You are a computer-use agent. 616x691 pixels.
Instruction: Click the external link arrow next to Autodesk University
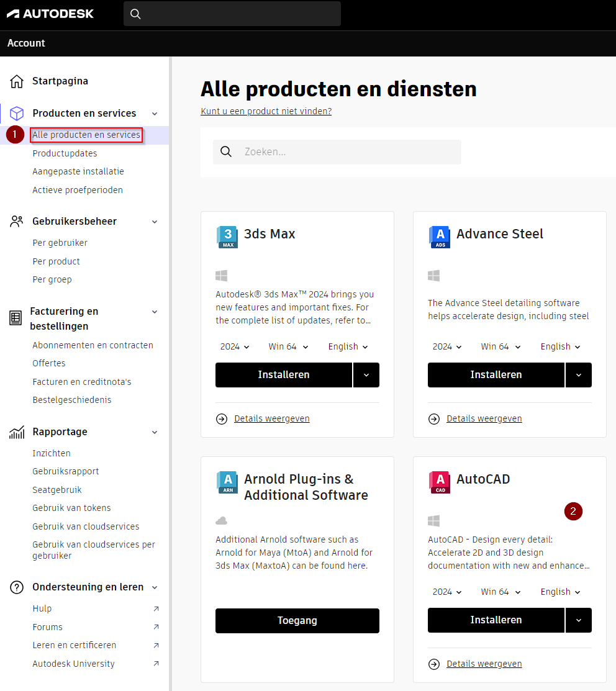156,664
